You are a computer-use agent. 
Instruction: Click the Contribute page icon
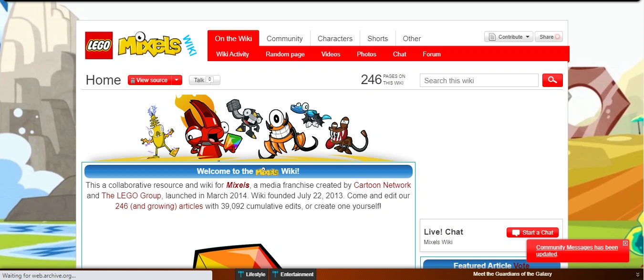[492, 37]
